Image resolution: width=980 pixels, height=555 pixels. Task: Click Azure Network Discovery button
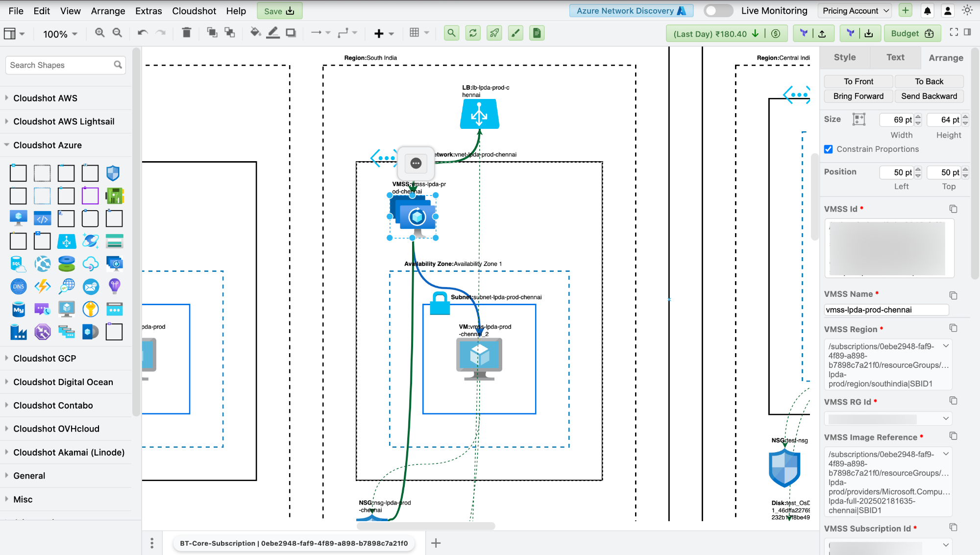pyautogui.click(x=631, y=11)
